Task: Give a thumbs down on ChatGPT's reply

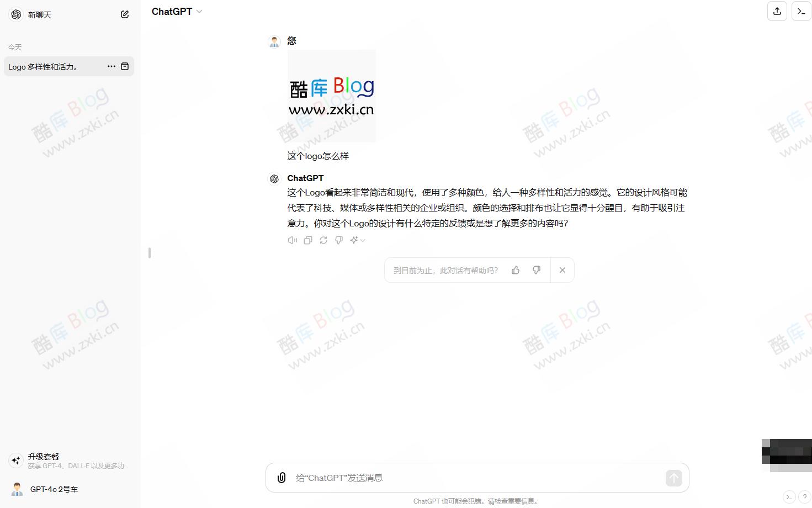Action: 338,240
